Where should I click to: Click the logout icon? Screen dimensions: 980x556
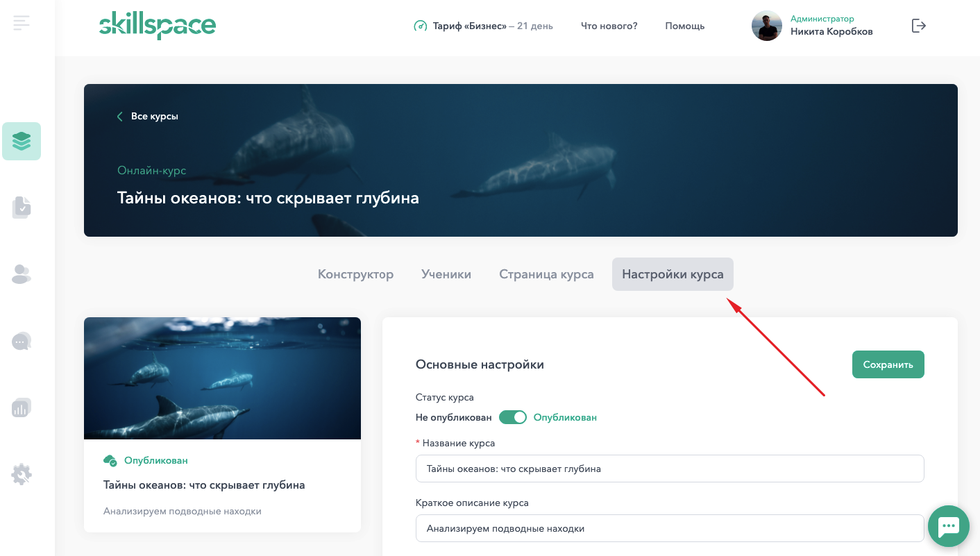[x=919, y=26]
